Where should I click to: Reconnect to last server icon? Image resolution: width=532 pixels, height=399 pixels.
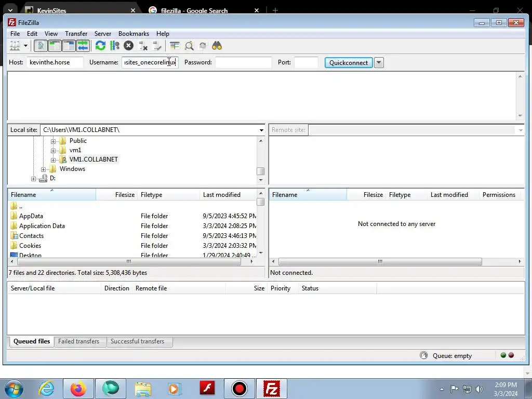[157, 46]
